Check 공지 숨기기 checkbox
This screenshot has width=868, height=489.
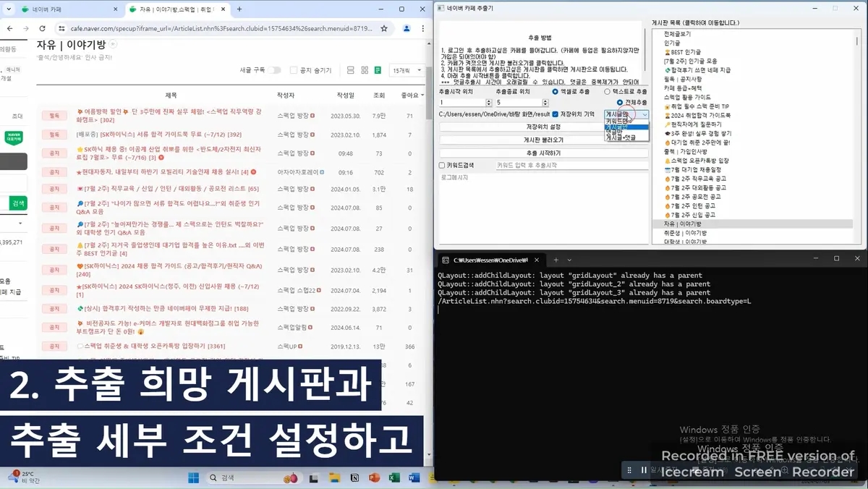[x=294, y=70]
